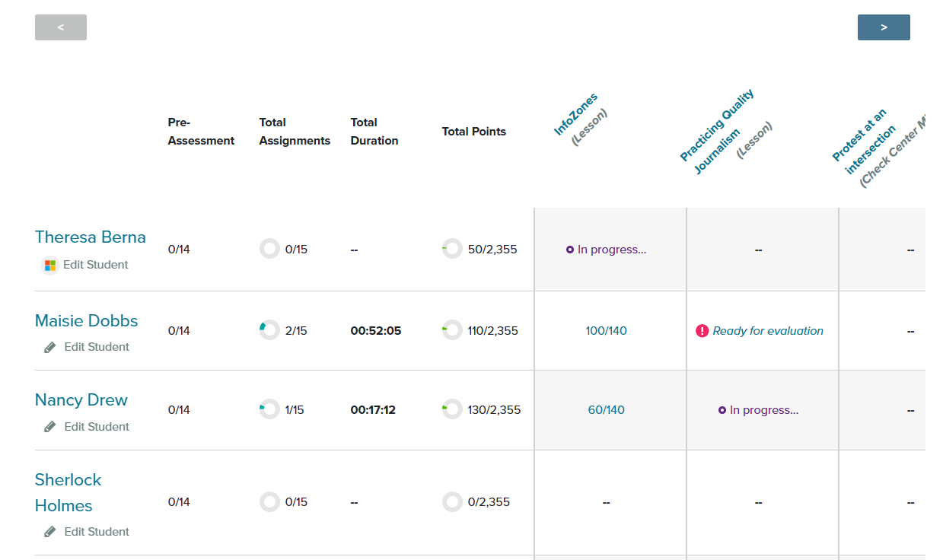
Task: Click Theresa Berna's 50/2,355 points progress ring
Action: click(452, 250)
